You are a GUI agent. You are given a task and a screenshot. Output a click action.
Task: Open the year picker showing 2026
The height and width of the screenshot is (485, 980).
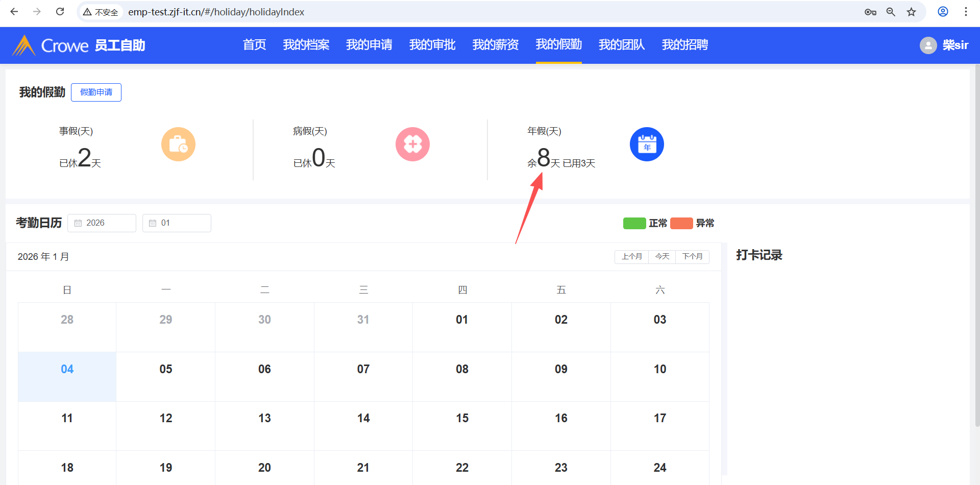(x=102, y=223)
